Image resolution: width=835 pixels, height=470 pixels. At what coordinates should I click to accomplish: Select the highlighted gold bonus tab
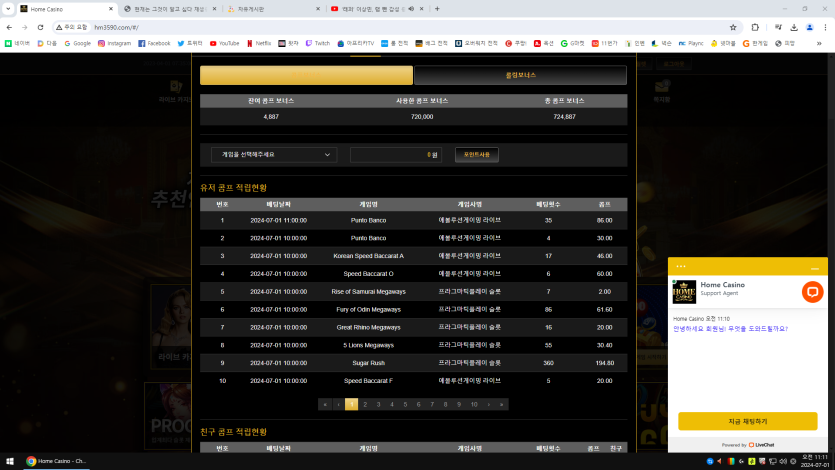click(x=306, y=75)
